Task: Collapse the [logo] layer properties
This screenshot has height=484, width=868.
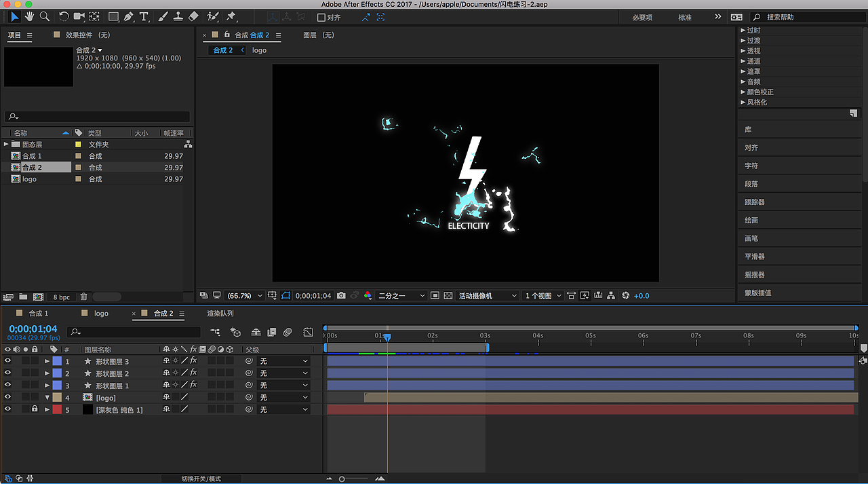Action: pos(47,398)
